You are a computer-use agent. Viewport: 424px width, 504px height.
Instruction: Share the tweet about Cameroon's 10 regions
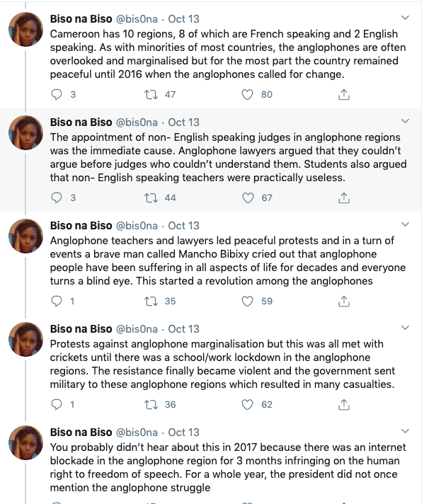coord(343,95)
